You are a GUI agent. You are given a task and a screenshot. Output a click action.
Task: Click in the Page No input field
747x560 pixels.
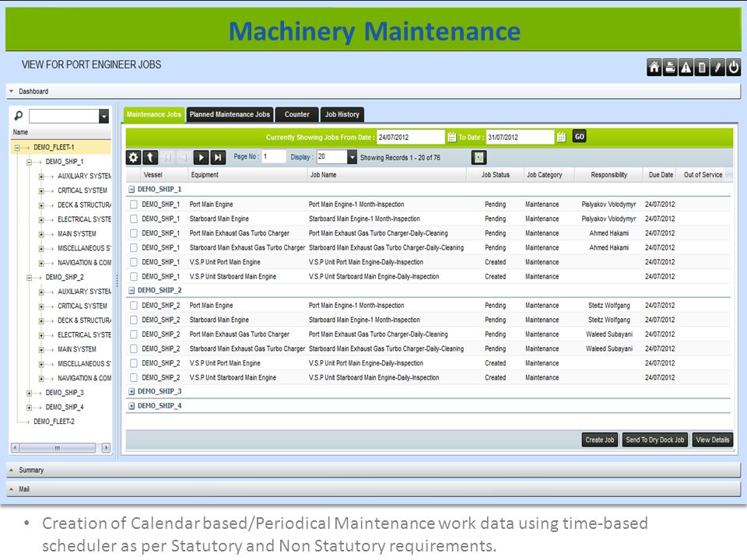[x=273, y=156]
